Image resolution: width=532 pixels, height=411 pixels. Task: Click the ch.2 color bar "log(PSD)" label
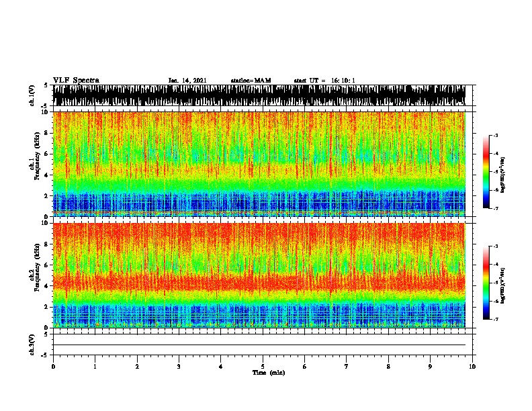(x=503, y=285)
